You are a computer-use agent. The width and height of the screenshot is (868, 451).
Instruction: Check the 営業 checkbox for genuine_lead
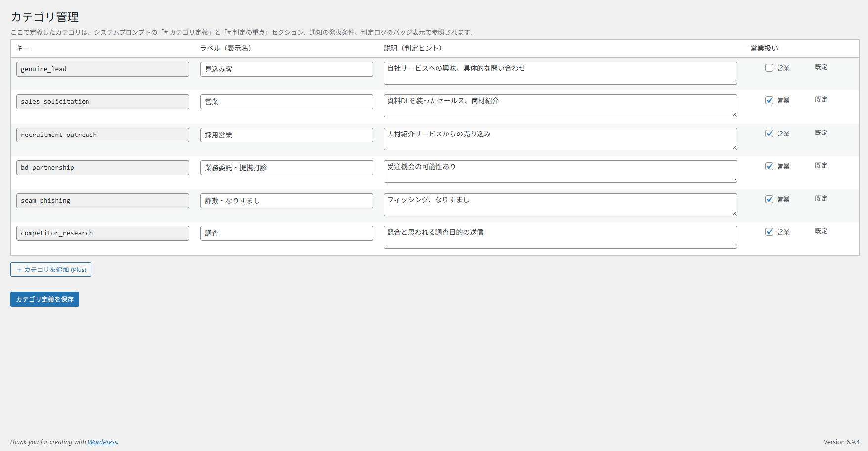click(769, 68)
